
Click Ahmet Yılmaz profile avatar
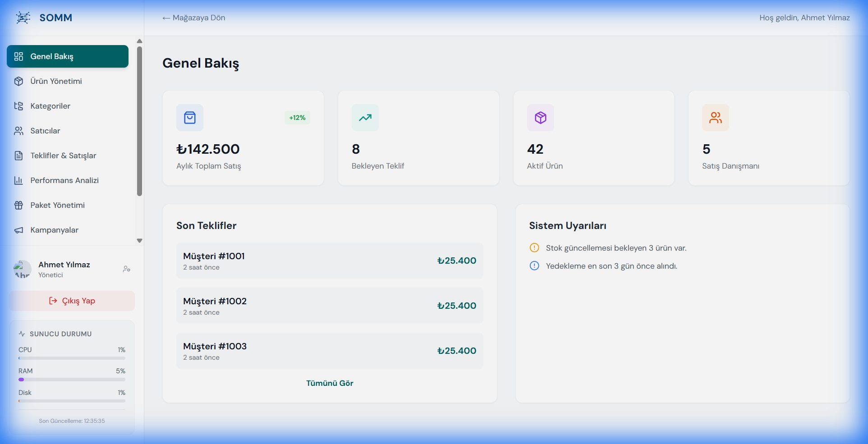22,269
